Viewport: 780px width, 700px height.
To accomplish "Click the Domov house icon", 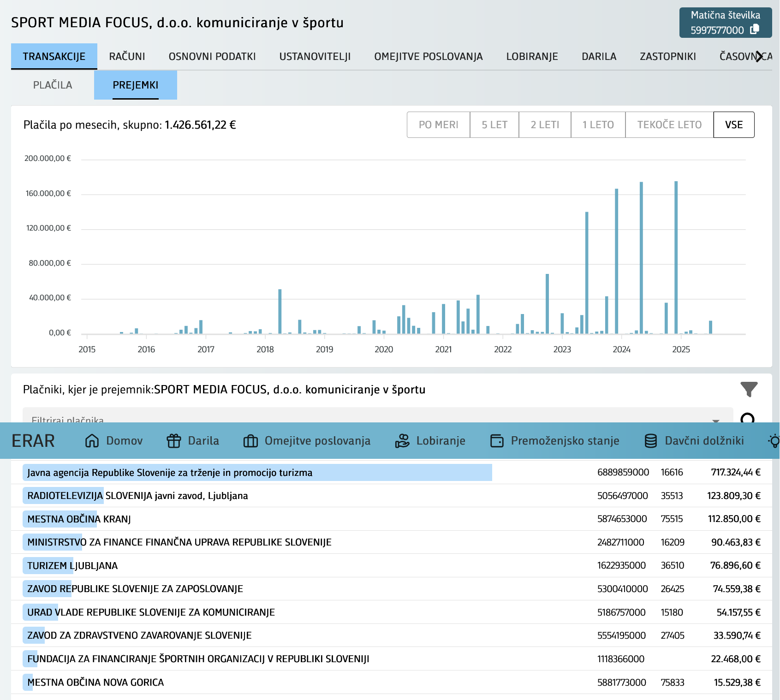I will (x=92, y=441).
